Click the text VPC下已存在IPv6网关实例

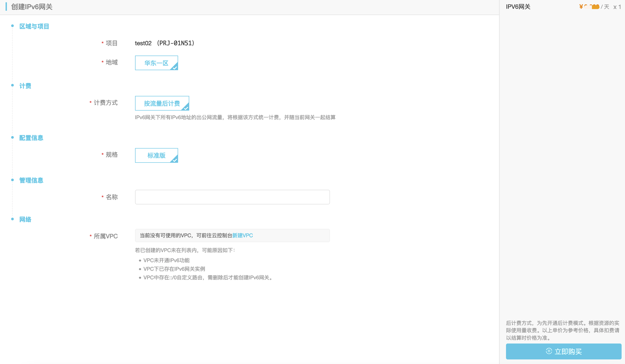tap(174, 269)
